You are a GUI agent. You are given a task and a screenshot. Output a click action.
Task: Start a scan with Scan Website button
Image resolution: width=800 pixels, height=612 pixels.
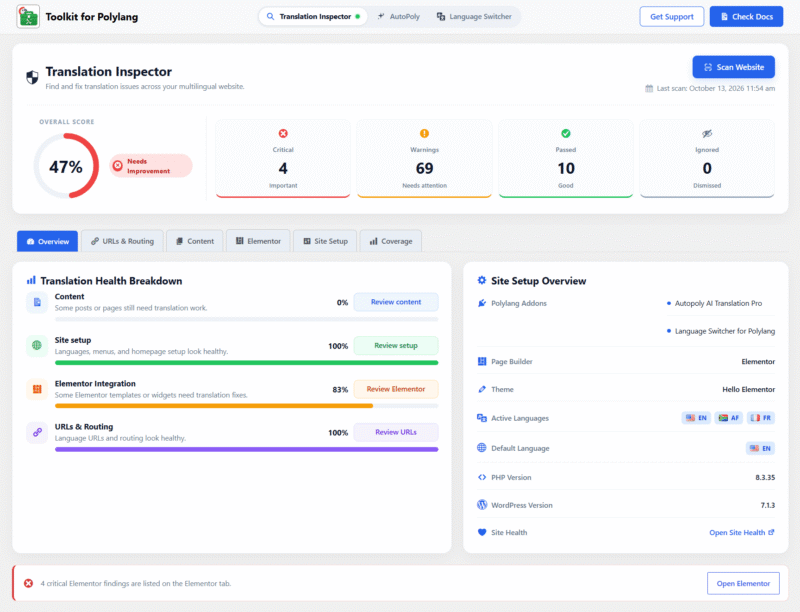(x=734, y=67)
